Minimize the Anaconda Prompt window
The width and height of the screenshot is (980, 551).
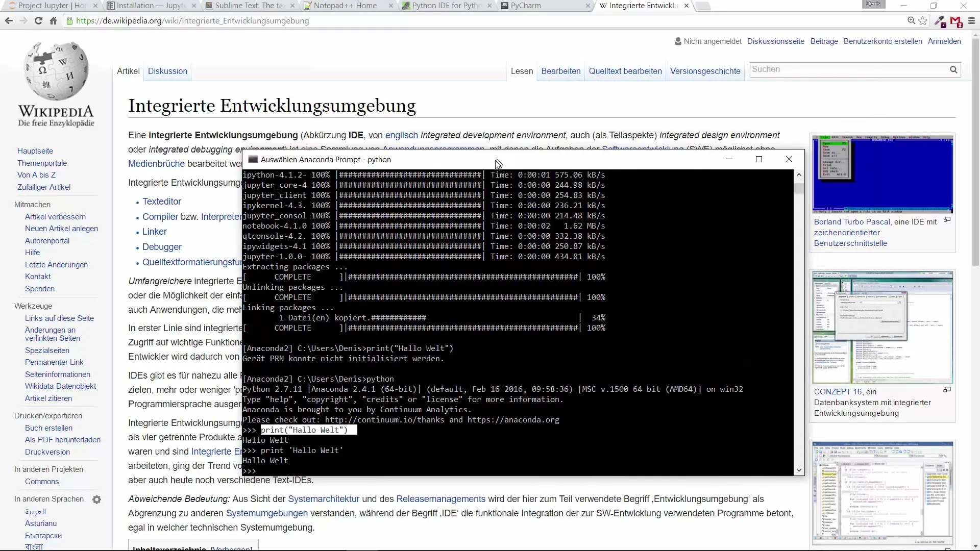pos(729,159)
